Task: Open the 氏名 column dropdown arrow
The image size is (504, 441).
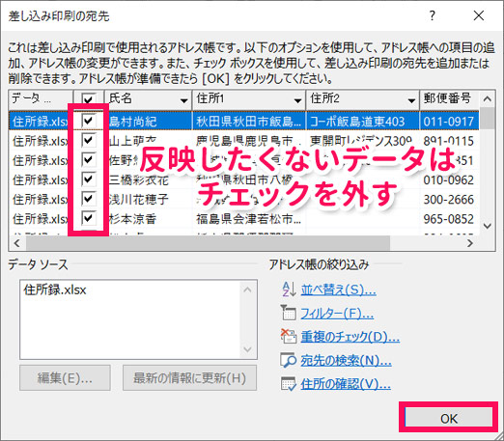Action: pyautogui.click(x=184, y=100)
